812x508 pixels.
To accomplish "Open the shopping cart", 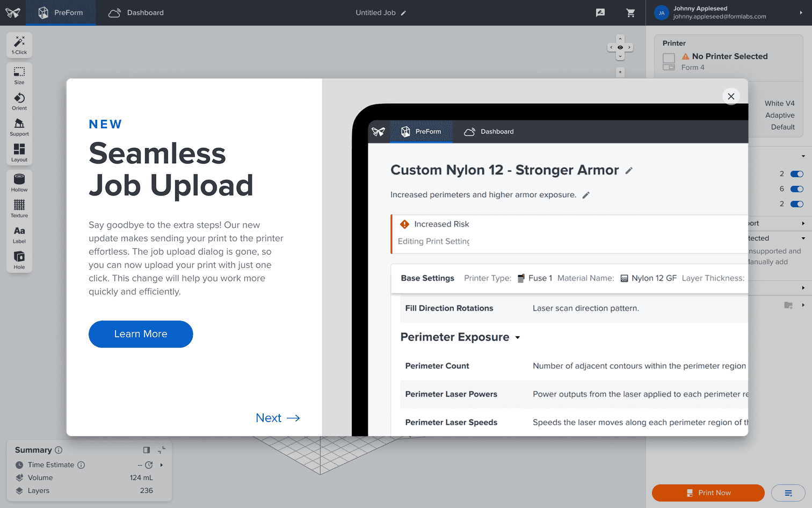I will (x=630, y=13).
